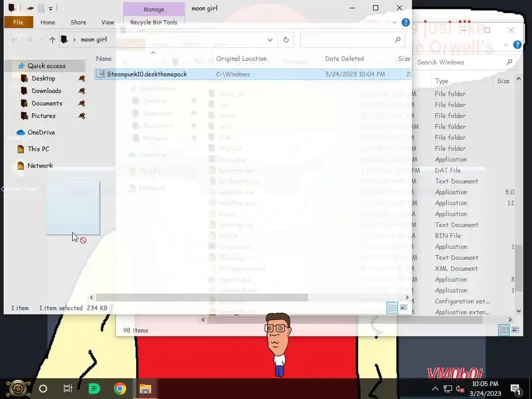
Task: Sort by Date Deleted column header
Action: point(344,59)
